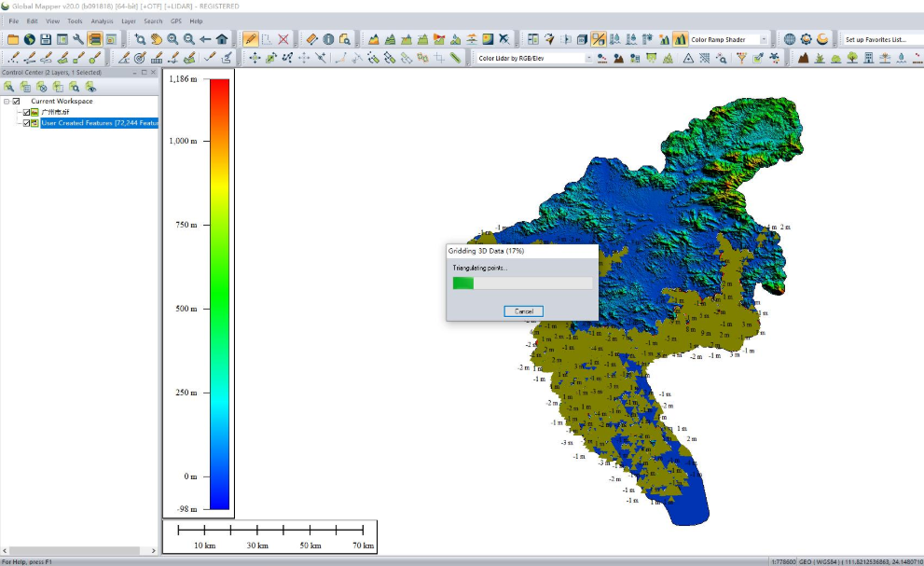Screen dimensions: 924x566
Task: Save the workspace with the floppy icon
Action: 46,39
